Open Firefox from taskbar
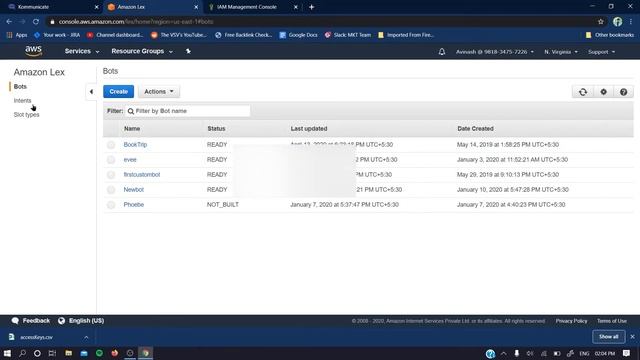This screenshot has width=640, height=360. pos(115,353)
